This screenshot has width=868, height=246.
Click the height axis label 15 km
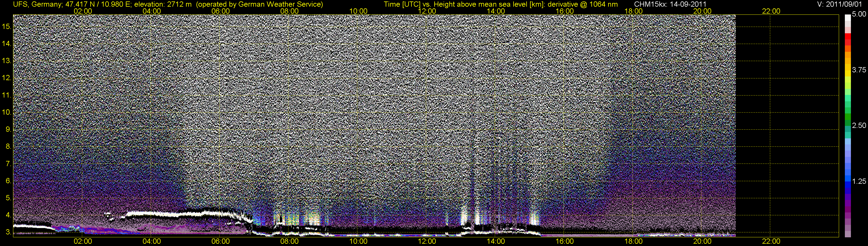click(x=7, y=27)
